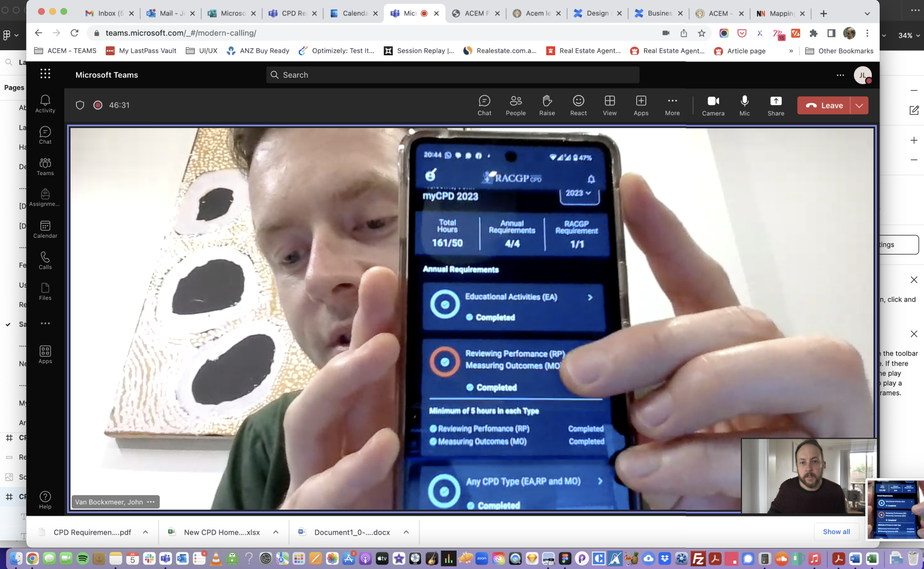Open More meeting actions
The width and height of the screenshot is (924, 569).
coord(672,105)
